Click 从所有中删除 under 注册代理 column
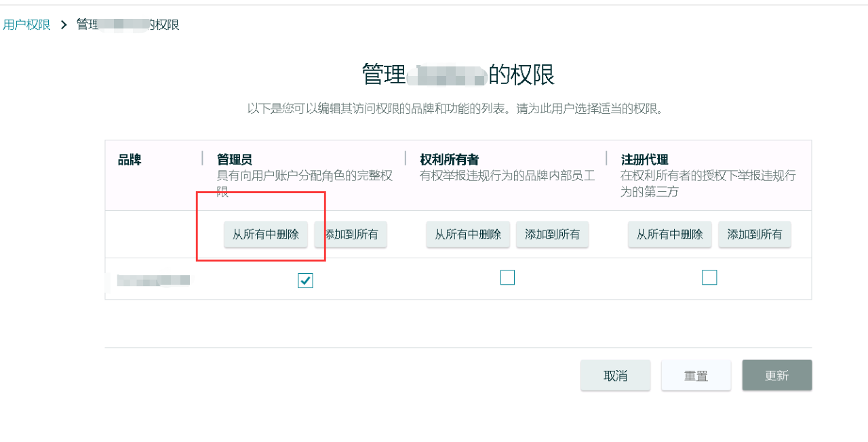868x442 pixels. [x=669, y=235]
